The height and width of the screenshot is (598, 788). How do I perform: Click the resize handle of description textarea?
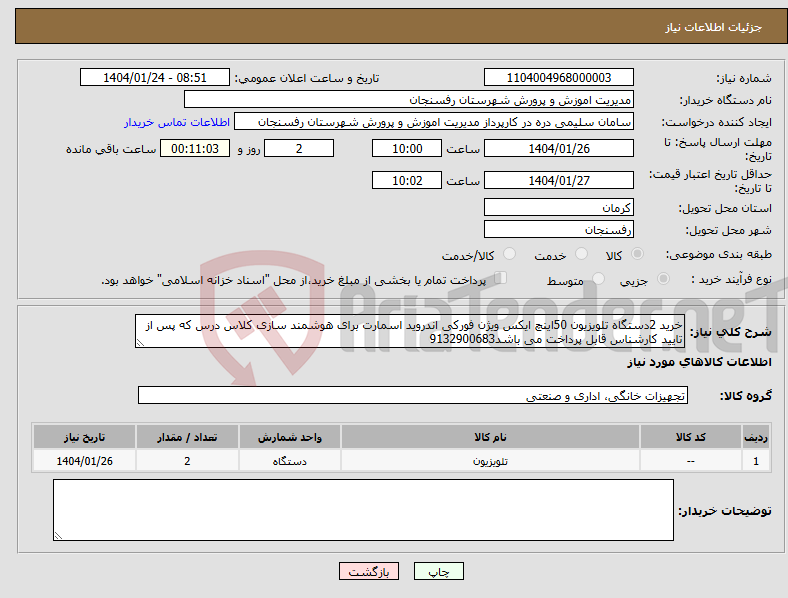point(140,343)
